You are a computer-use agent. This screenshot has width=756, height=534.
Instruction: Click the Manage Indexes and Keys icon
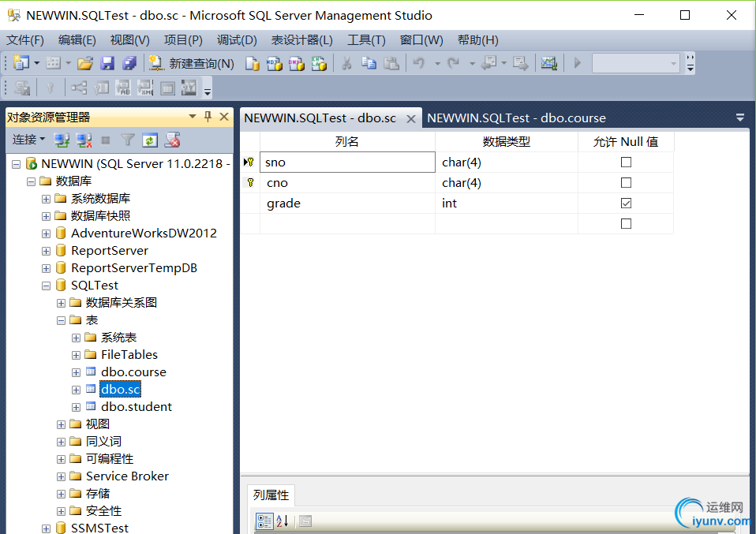(x=101, y=88)
